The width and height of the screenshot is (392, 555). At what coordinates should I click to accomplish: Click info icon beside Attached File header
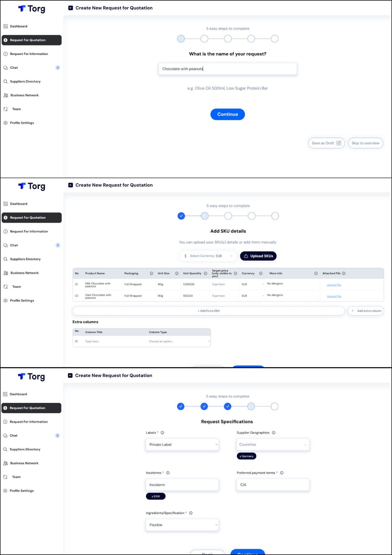tap(344, 274)
